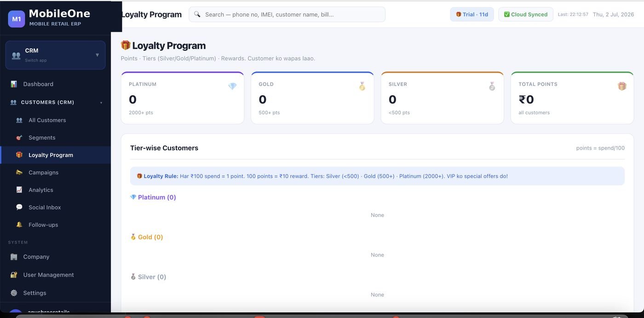Click the Social Inbox speech bubble icon

[x=19, y=207]
